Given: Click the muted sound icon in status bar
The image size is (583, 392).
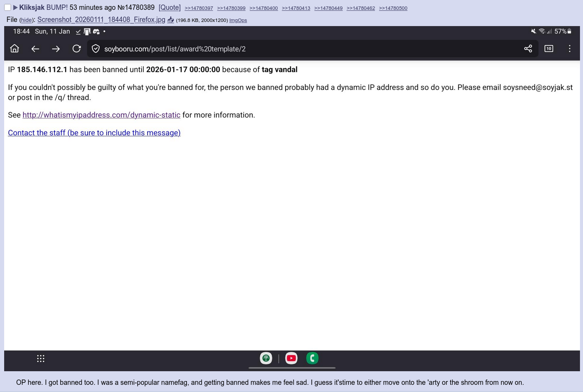Looking at the screenshot, I should (533, 31).
